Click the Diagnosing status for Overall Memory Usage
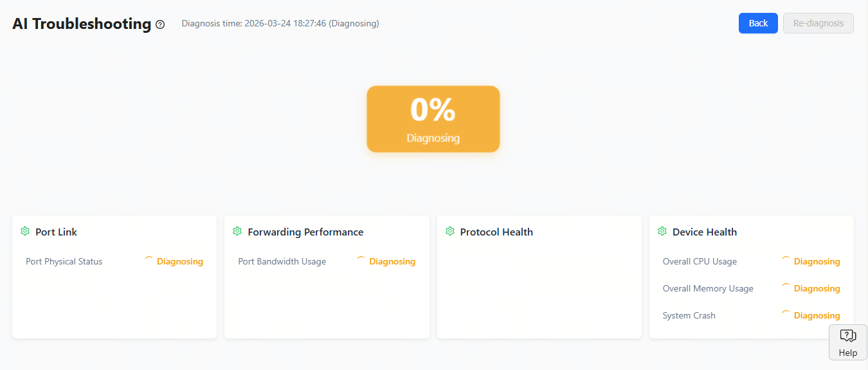The width and height of the screenshot is (868, 370). click(817, 288)
